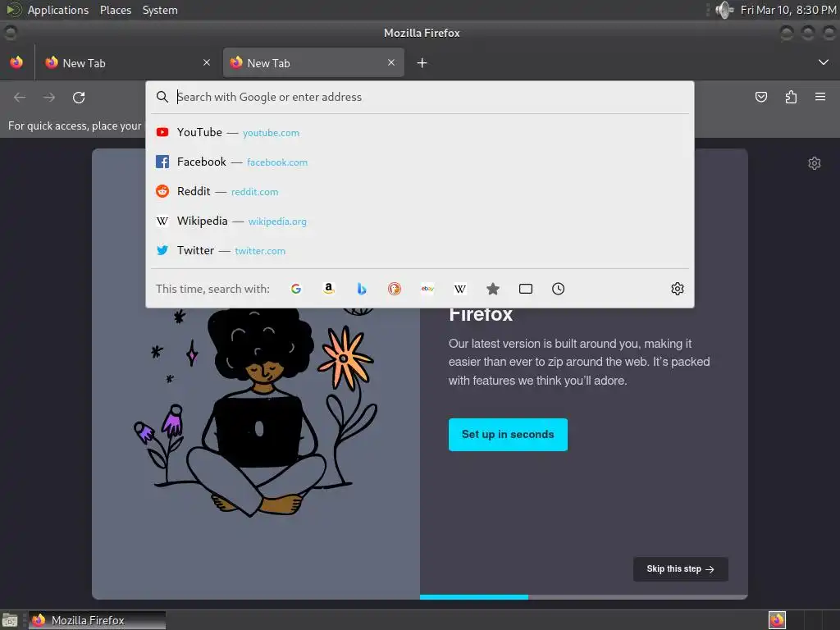The height and width of the screenshot is (630, 840).
Task: Choose YouTube suggestion
Action: click(420, 132)
